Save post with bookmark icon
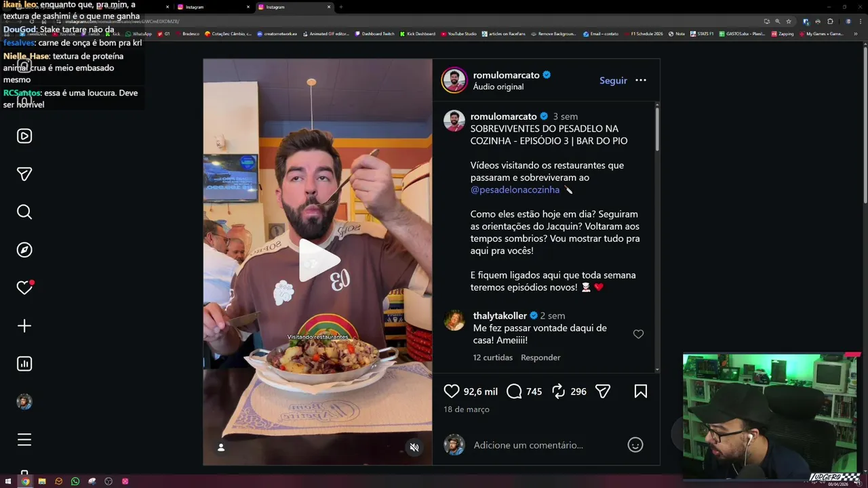The image size is (868, 488). click(x=641, y=391)
